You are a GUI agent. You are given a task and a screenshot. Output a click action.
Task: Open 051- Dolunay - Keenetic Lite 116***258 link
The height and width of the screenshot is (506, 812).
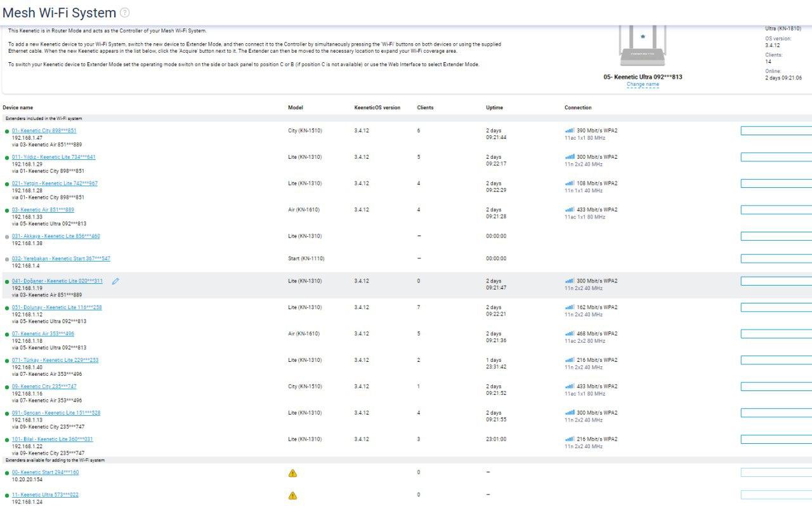[x=56, y=307]
